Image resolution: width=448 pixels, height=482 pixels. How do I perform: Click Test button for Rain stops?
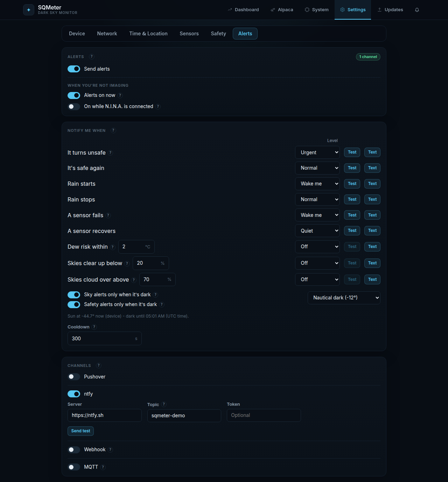352,199
